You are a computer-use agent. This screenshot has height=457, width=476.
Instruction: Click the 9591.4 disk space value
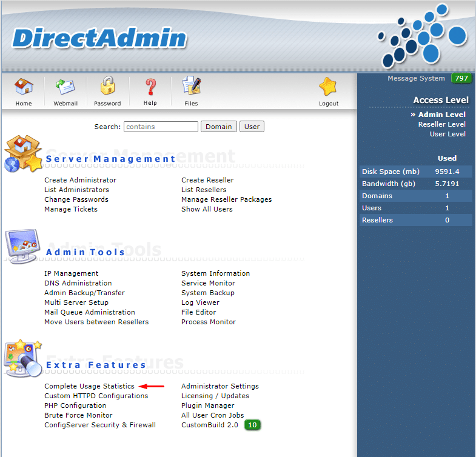tap(447, 172)
